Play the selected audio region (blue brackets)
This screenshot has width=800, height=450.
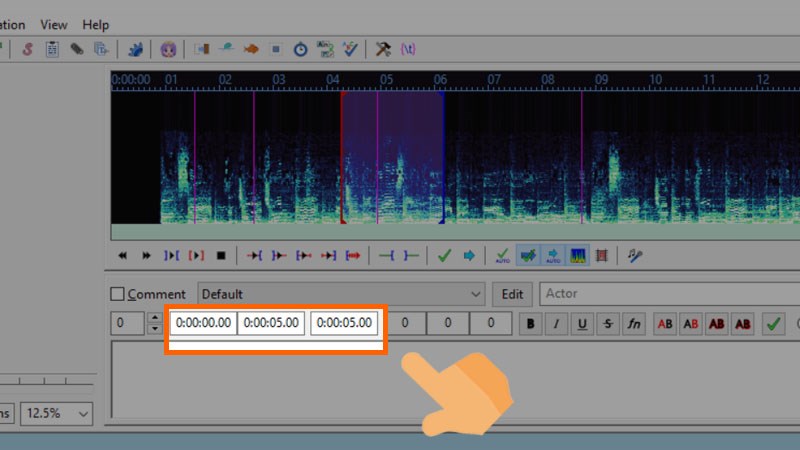coord(171,256)
